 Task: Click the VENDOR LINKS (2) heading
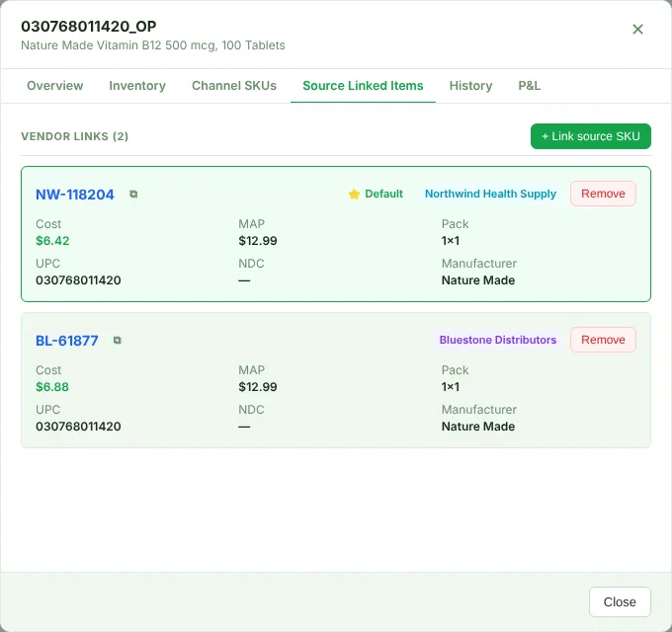(74, 136)
